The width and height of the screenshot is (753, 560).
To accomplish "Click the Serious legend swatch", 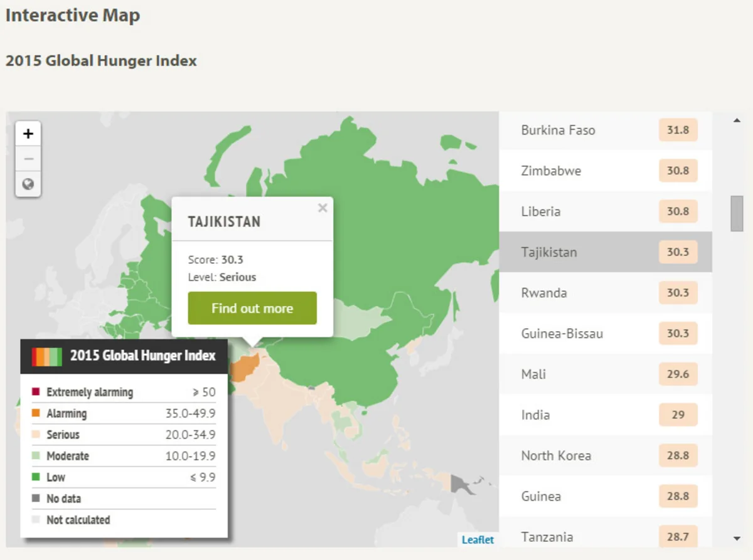I will coord(36,435).
